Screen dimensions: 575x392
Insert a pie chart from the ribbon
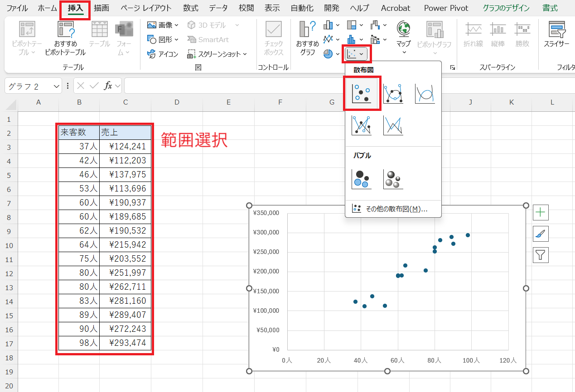click(x=328, y=54)
